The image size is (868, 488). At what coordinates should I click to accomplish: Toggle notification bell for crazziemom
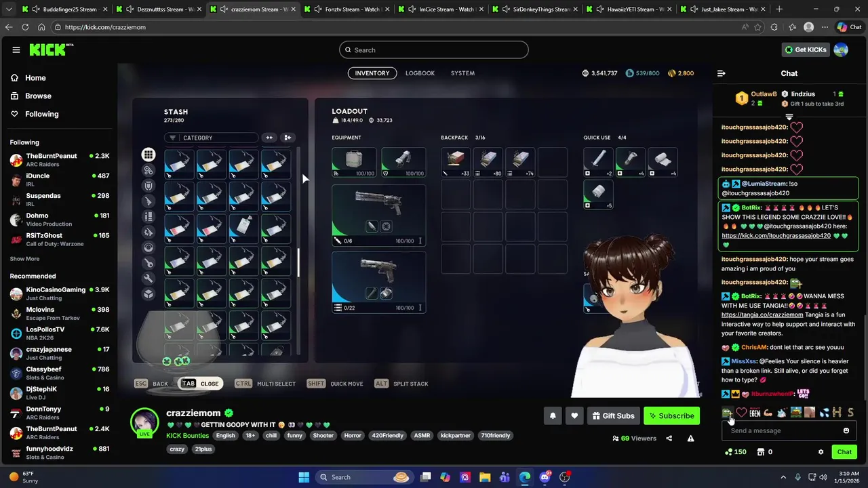click(553, 415)
